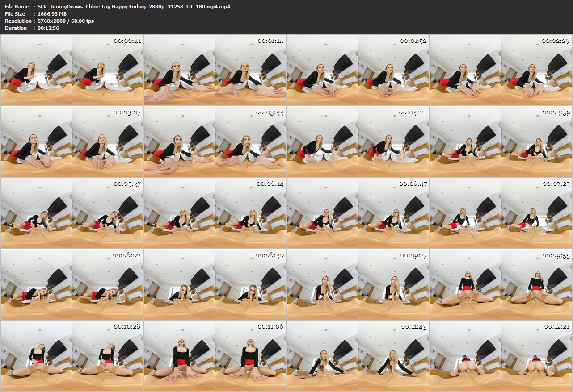The height and width of the screenshot is (392, 573).
Task: Pick the thumbnail marked 00:06:47
Action: tap(358, 213)
